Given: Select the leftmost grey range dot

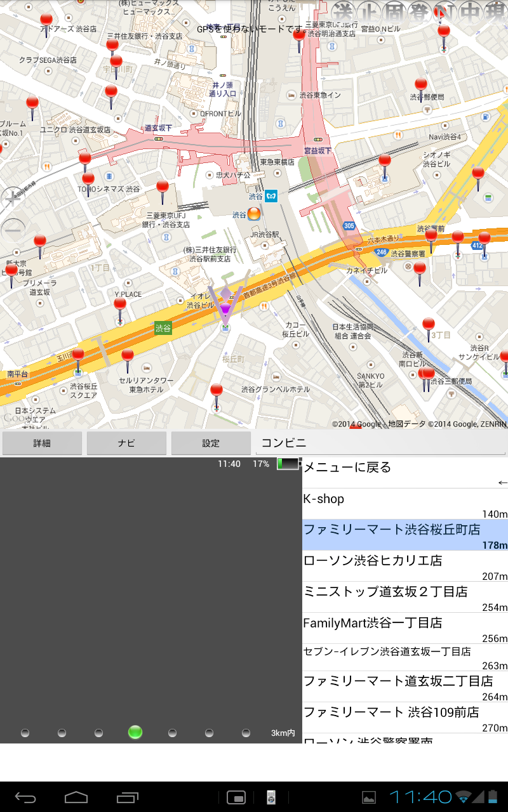Looking at the screenshot, I should tap(25, 733).
